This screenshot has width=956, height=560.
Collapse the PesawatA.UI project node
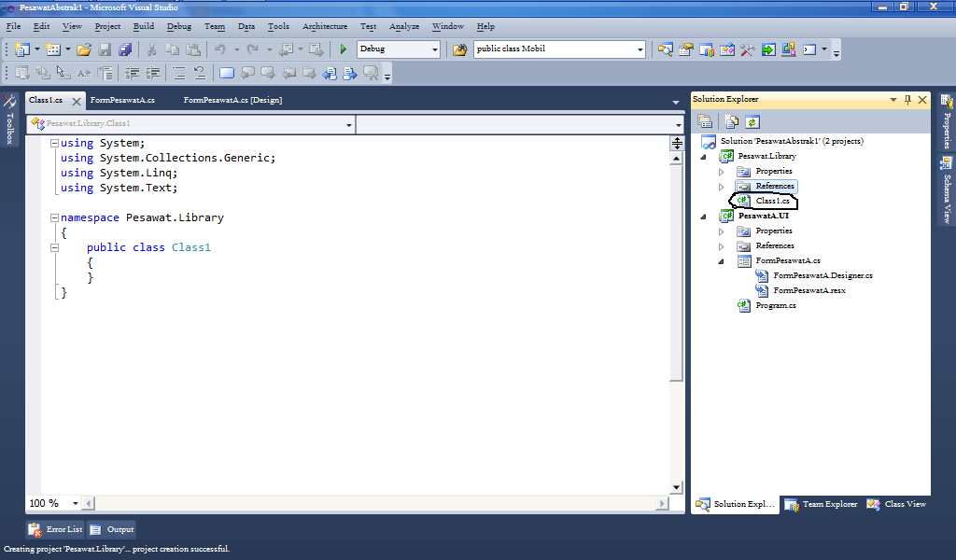pyautogui.click(x=704, y=217)
